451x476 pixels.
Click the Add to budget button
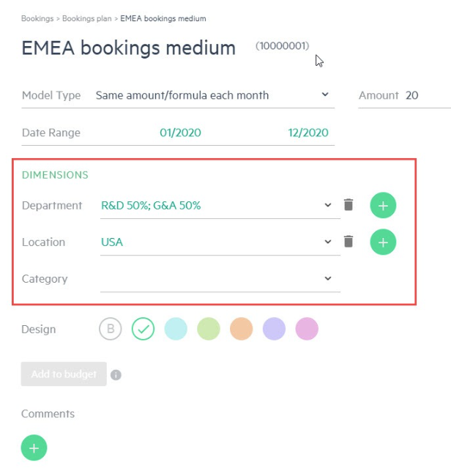pos(64,374)
